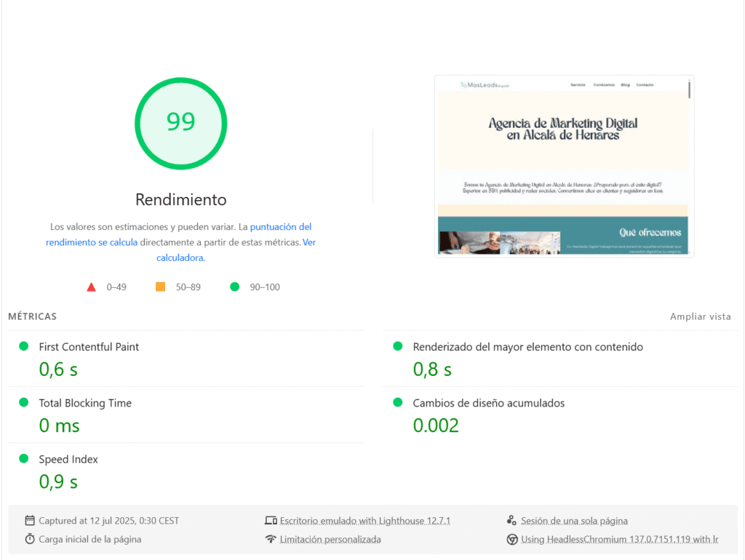Toggle the green dot beside 'Cambios de diseño acumulados'
The width and height of the screenshot is (745, 560).
(399, 403)
